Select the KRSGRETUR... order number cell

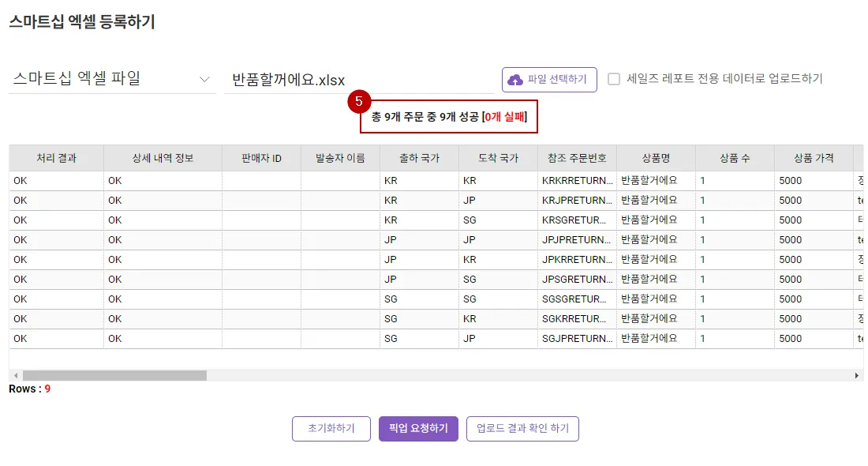coord(577,220)
